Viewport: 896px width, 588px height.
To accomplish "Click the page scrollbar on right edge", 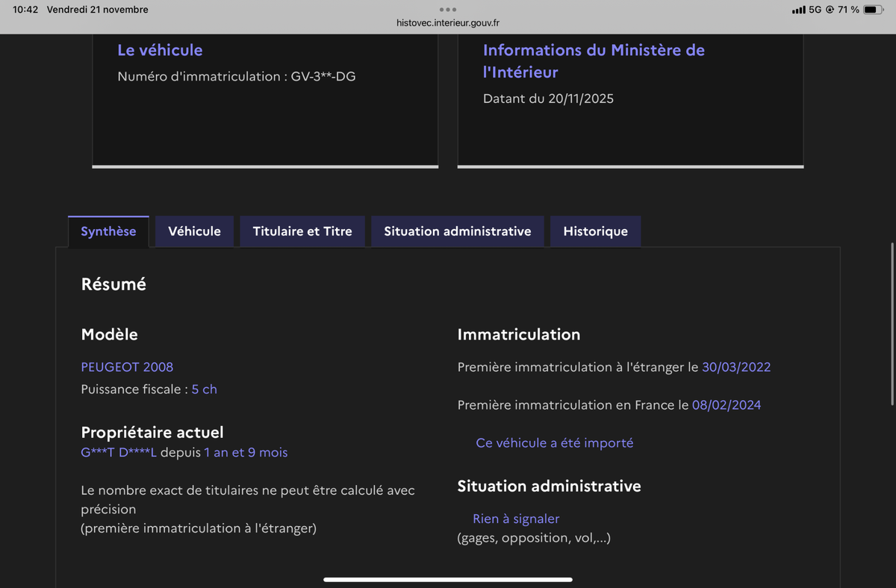I will [x=892, y=324].
